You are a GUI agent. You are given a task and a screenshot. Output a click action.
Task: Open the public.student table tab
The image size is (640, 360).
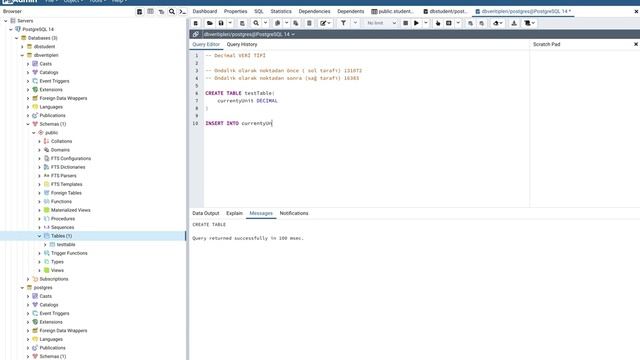point(393,11)
